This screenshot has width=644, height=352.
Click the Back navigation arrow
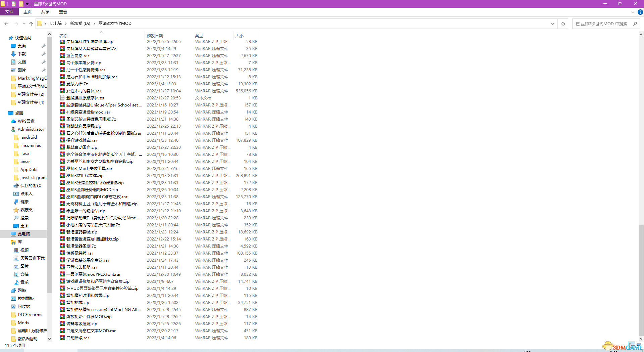(6, 24)
